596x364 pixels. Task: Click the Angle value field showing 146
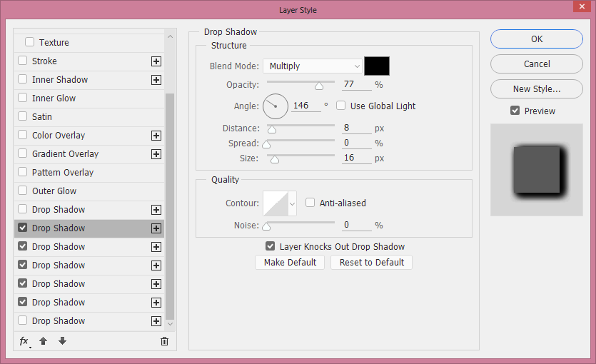(306, 106)
